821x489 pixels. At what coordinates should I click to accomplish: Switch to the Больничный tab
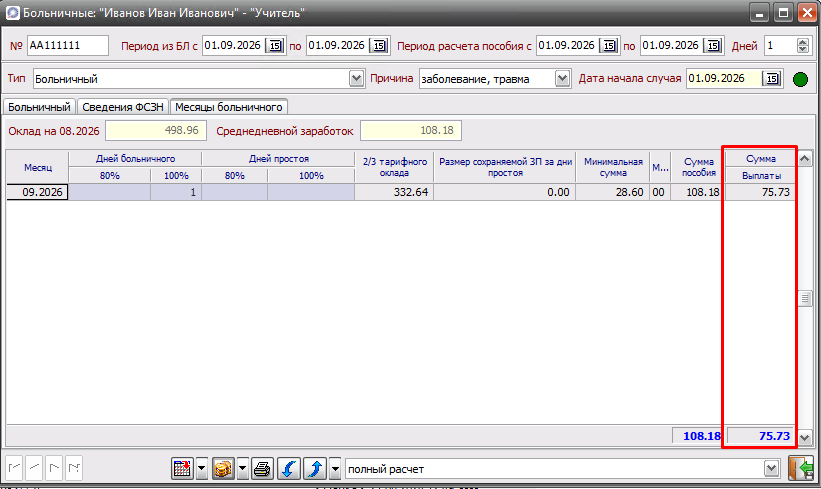coord(39,107)
